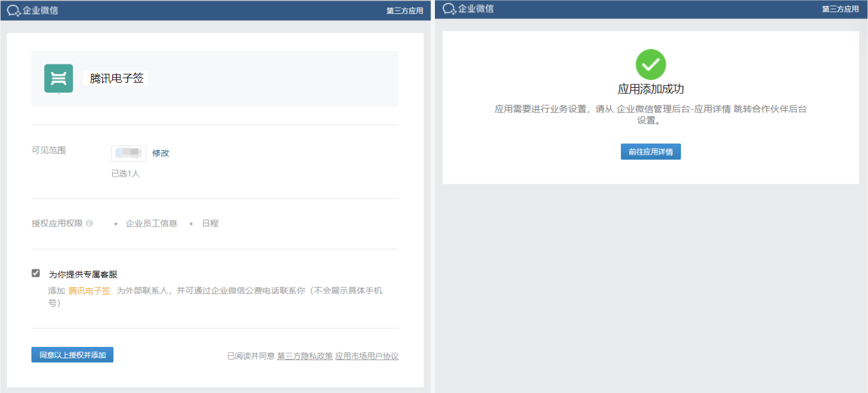Click 企业微信 logo on the success page
This screenshot has height=393, width=868.
[x=468, y=9]
